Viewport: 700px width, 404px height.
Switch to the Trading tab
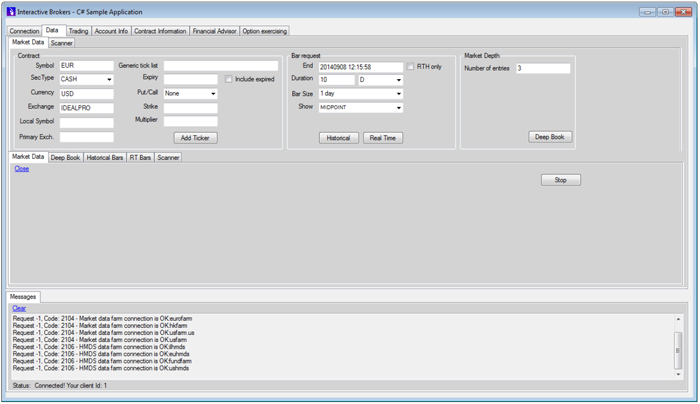pyautogui.click(x=78, y=31)
